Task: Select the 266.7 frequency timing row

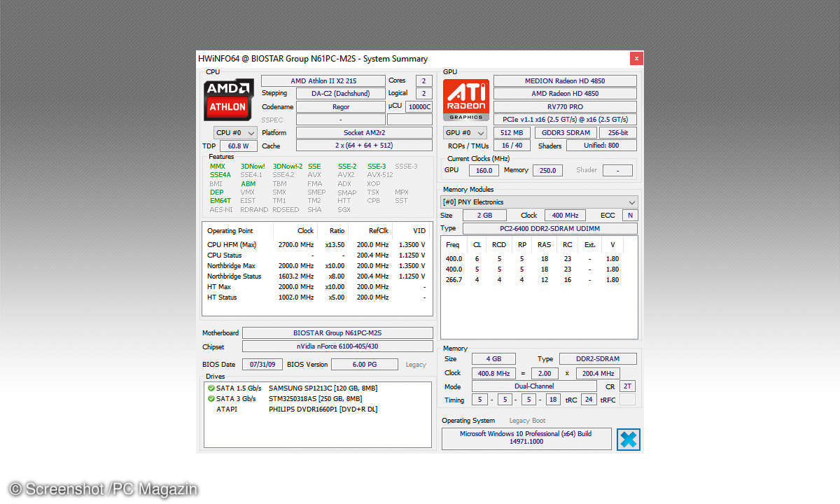Action: coord(539,280)
